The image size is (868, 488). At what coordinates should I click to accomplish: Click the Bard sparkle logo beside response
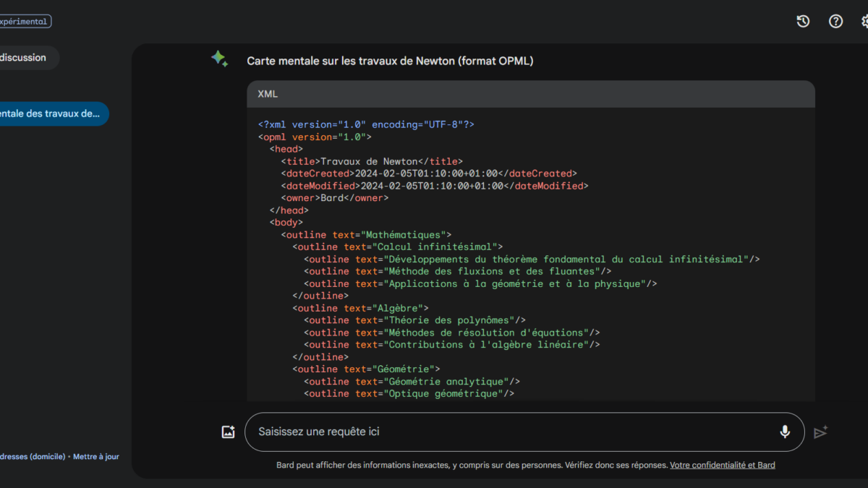pos(220,59)
